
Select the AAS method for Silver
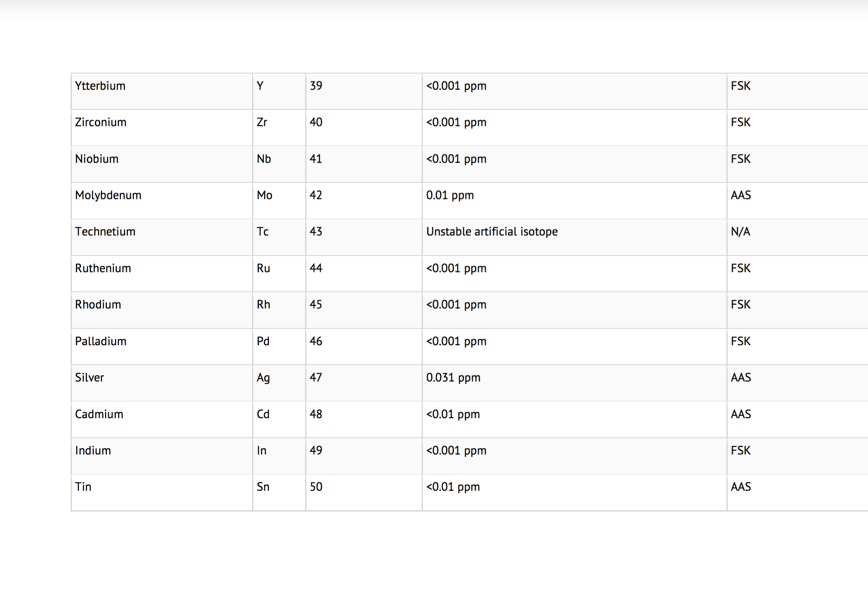point(740,377)
